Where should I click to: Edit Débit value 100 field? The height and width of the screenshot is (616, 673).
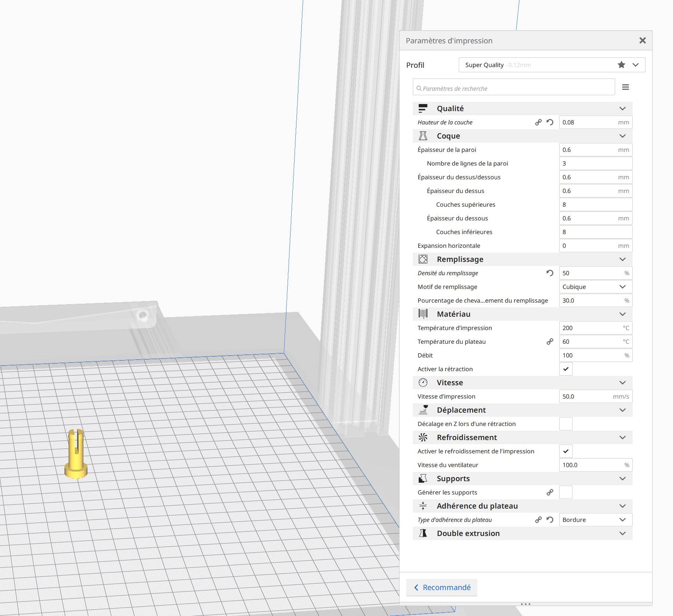596,355
